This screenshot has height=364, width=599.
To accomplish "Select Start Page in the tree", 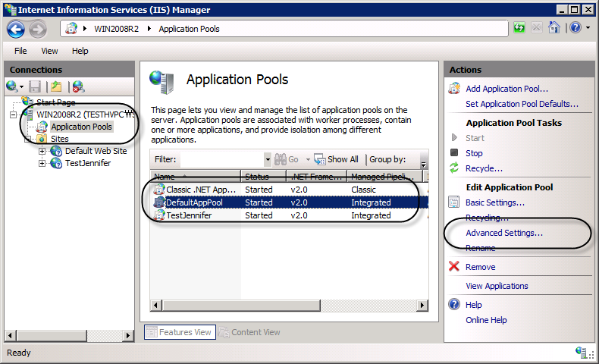I will 56,102.
